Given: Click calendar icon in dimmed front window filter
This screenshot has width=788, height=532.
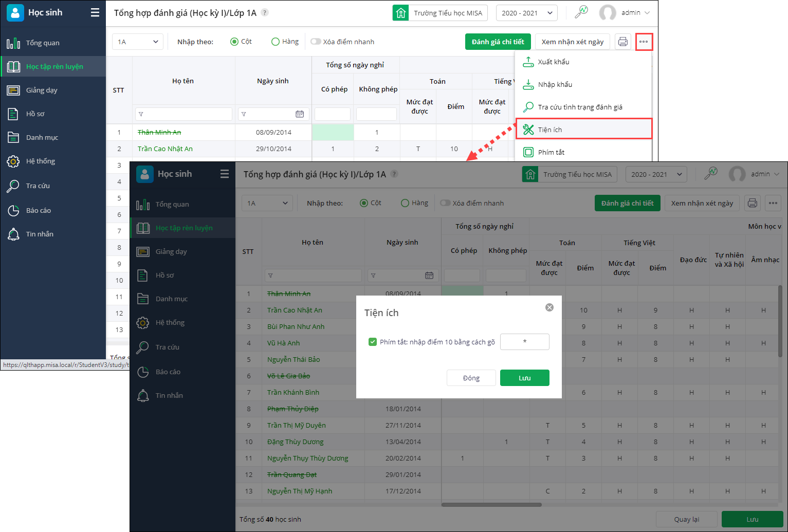Looking at the screenshot, I should click(429, 276).
